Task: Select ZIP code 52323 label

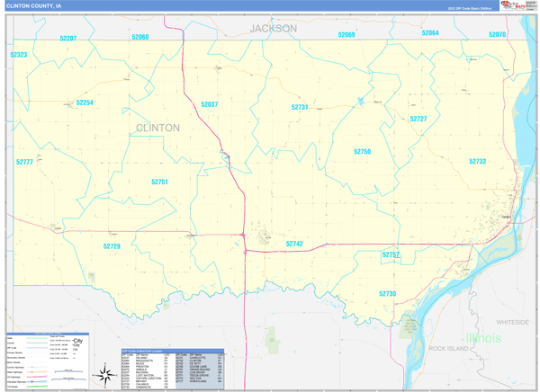Action: [19, 55]
